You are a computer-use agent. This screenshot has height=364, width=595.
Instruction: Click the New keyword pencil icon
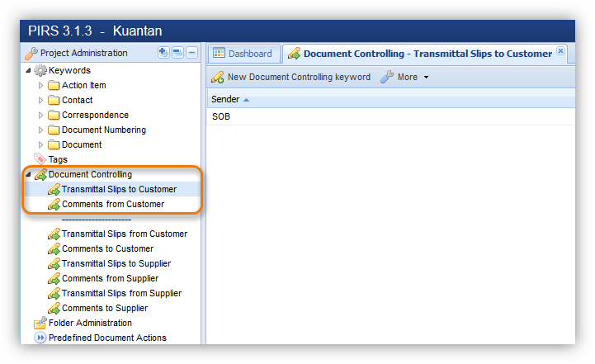pos(217,77)
